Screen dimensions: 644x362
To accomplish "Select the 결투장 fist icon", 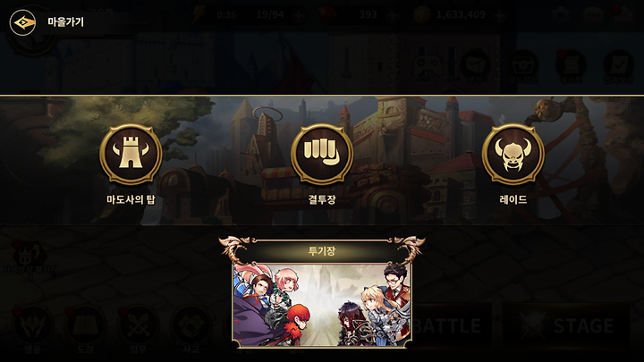I will pos(322,154).
